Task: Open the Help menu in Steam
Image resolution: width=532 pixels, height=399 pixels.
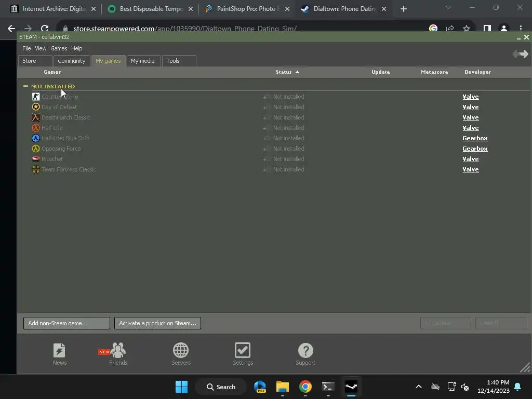Action: point(77,48)
